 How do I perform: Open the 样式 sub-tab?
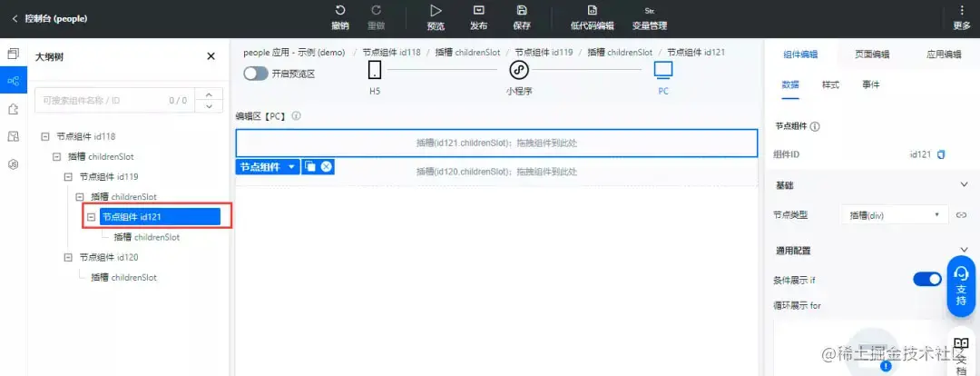tap(830, 85)
